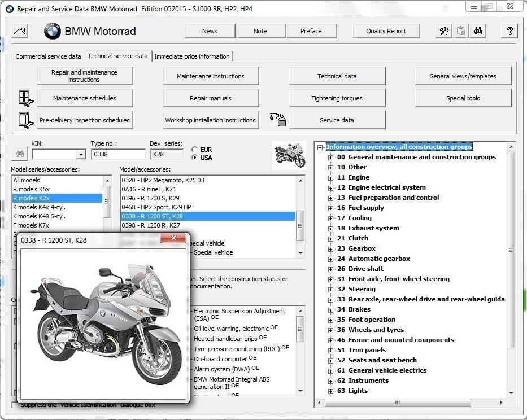Open Workshop installation instructions
527x420 pixels.
[210, 120]
